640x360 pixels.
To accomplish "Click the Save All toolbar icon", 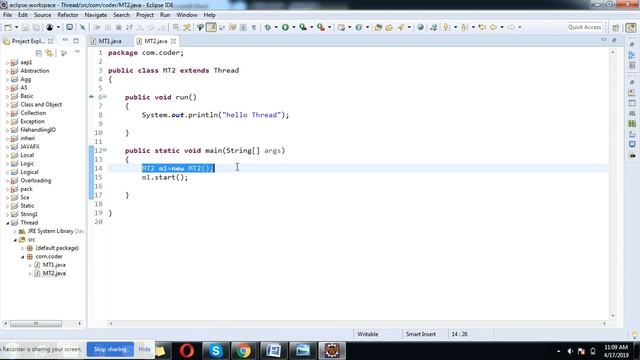I will [x=36, y=27].
